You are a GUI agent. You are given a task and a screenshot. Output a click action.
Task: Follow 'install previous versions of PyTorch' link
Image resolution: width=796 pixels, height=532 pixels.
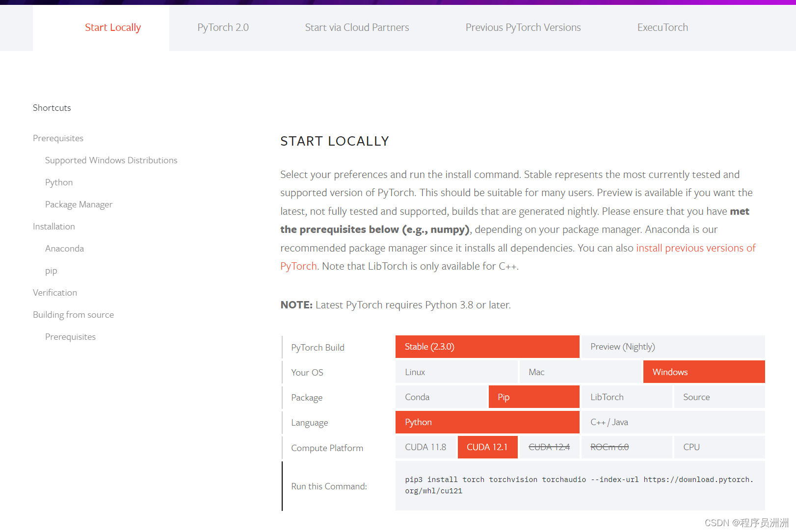click(695, 248)
